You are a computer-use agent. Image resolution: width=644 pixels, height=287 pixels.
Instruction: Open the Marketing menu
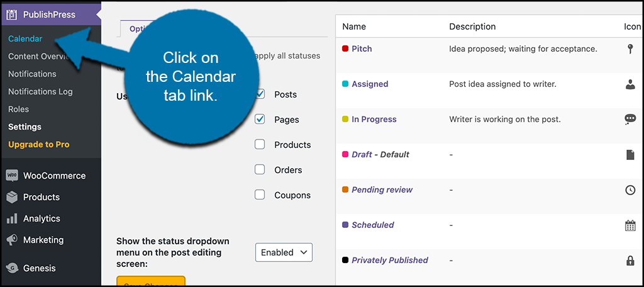click(43, 240)
